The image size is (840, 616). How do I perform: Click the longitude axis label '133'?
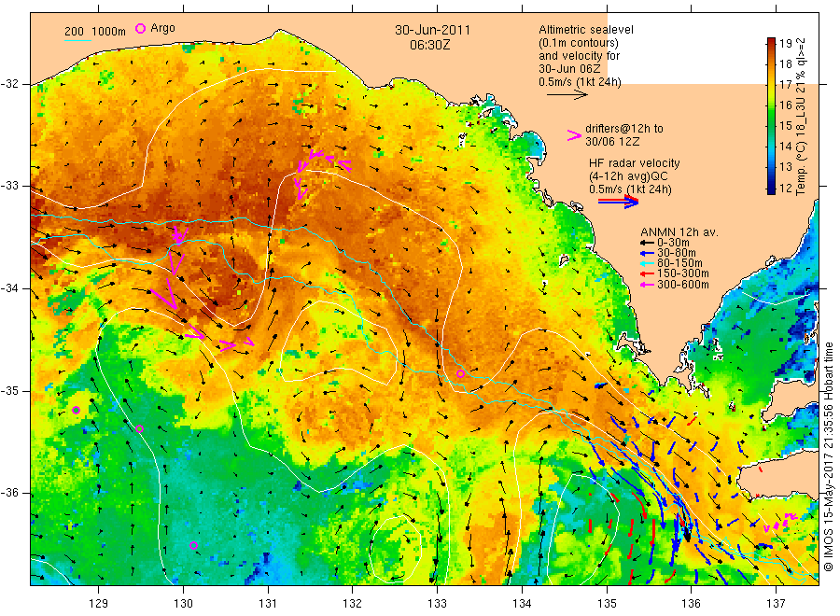(437, 604)
